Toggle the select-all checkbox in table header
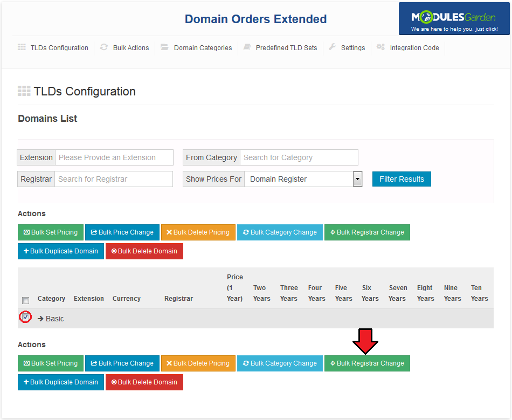 tap(25, 300)
